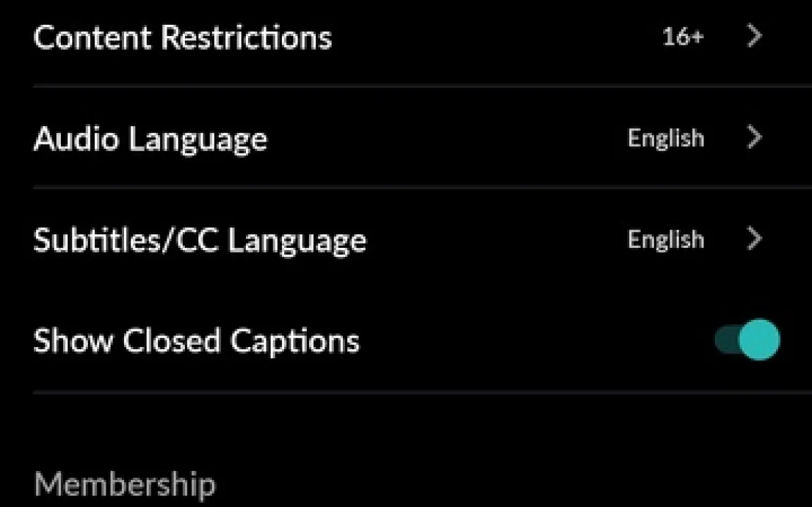This screenshot has height=507, width=812.
Task: Open the Subtitles/CC Language label
Action: point(200,241)
